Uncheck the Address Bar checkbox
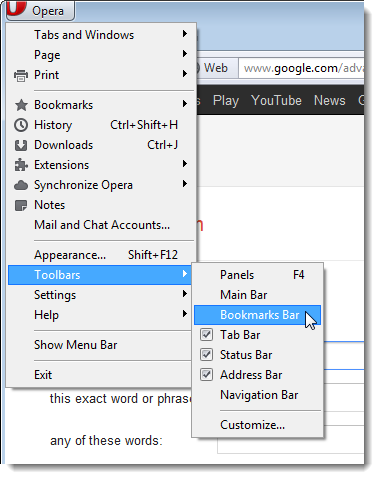Screen dimensions: 379x479 (206, 374)
